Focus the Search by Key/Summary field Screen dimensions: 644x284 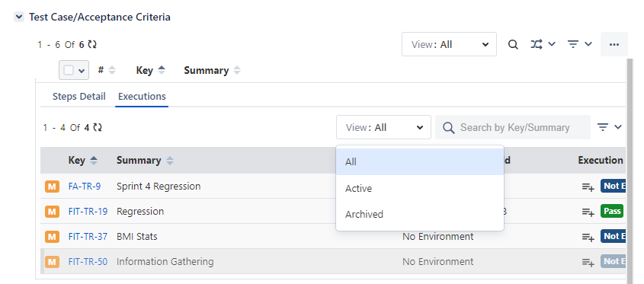point(513,127)
